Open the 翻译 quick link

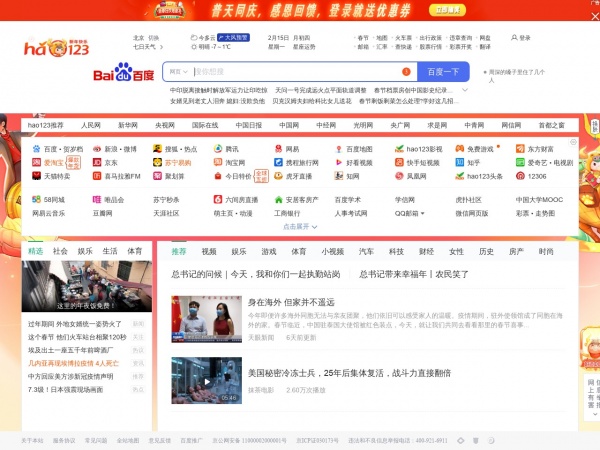click(x=485, y=47)
